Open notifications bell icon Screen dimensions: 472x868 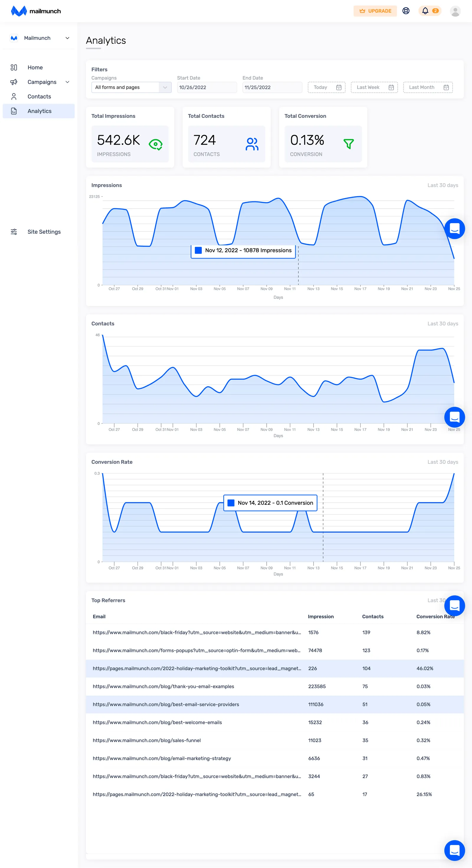[425, 11]
